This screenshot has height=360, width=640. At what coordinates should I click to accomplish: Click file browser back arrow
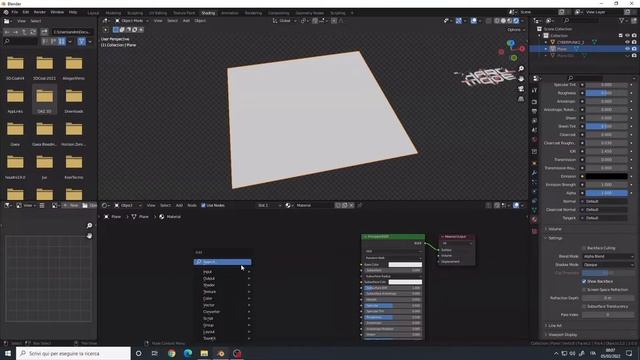click(x=7, y=32)
